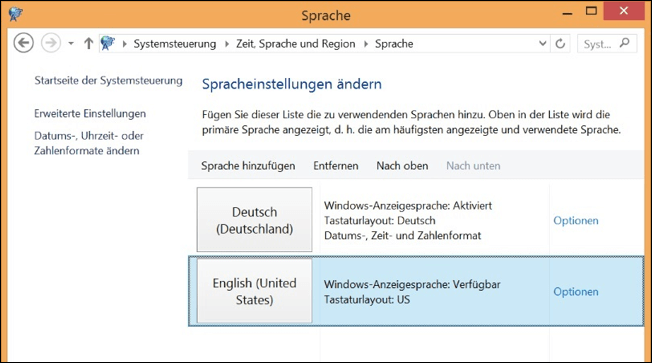Click the search magnifier icon
This screenshot has width=652, height=363.
click(x=625, y=43)
